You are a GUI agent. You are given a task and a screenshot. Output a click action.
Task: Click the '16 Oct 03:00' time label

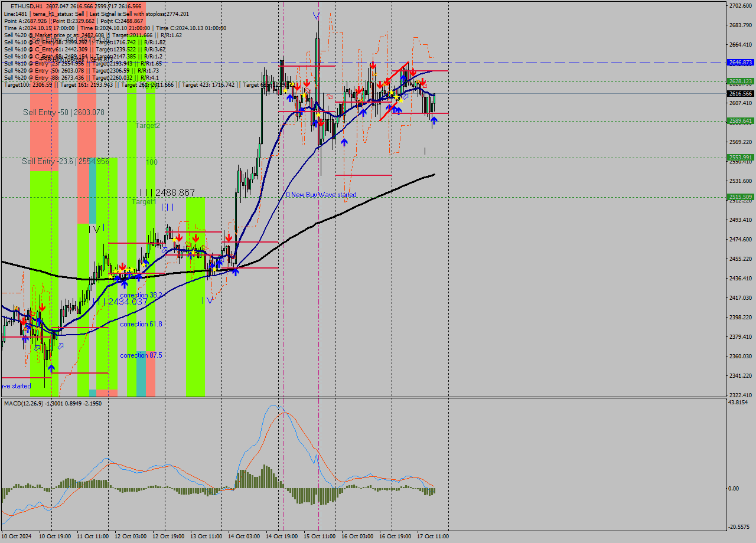pyautogui.click(x=357, y=537)
